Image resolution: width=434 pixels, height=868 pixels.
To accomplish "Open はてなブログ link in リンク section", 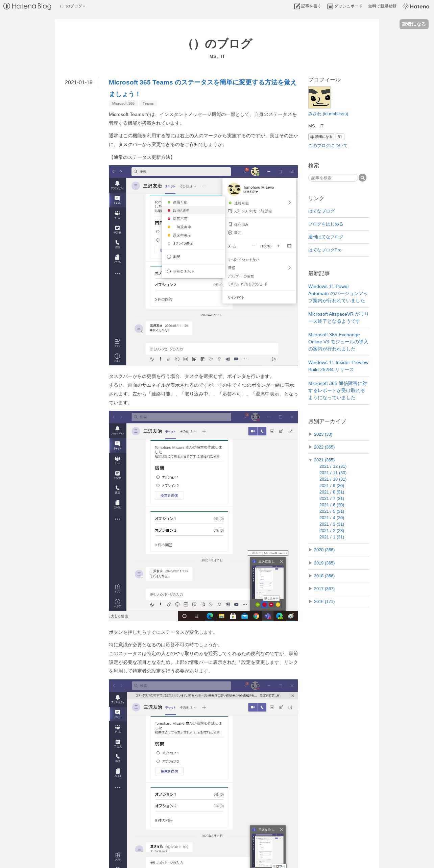I will [x=321, y=211].
